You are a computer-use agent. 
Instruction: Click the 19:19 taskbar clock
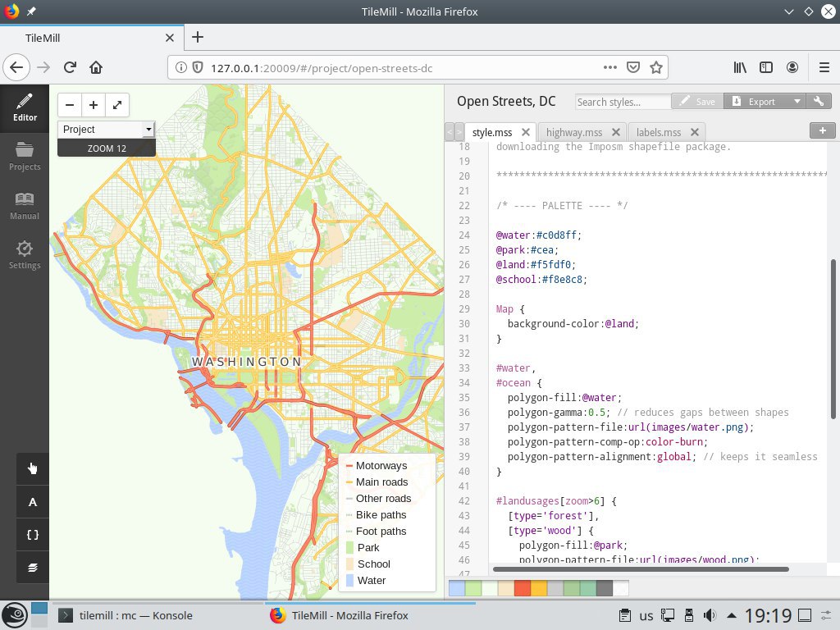(x=768, y=616)
